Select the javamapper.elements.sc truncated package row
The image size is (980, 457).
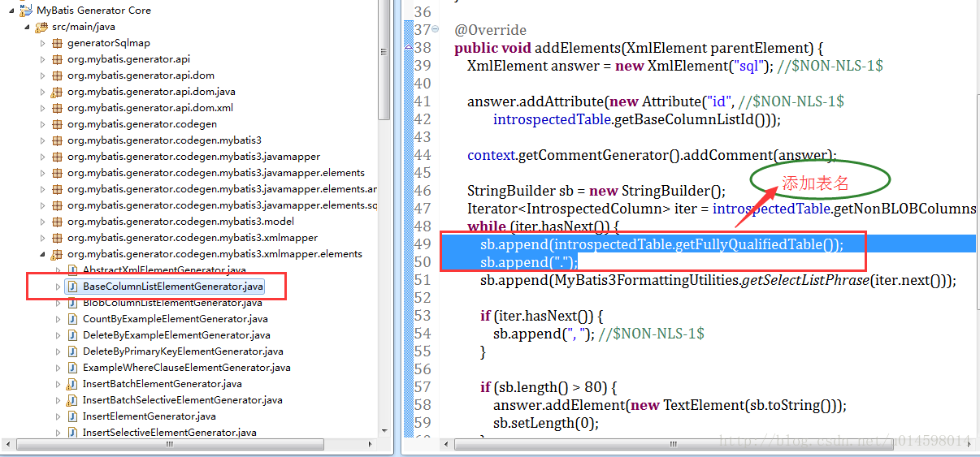coord(222,205)
